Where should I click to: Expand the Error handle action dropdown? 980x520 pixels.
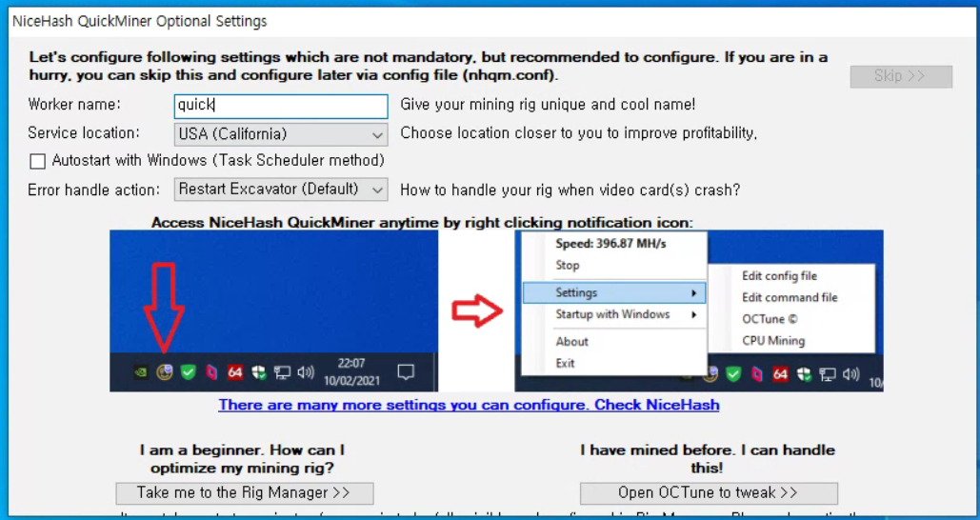tap(281, 190)
